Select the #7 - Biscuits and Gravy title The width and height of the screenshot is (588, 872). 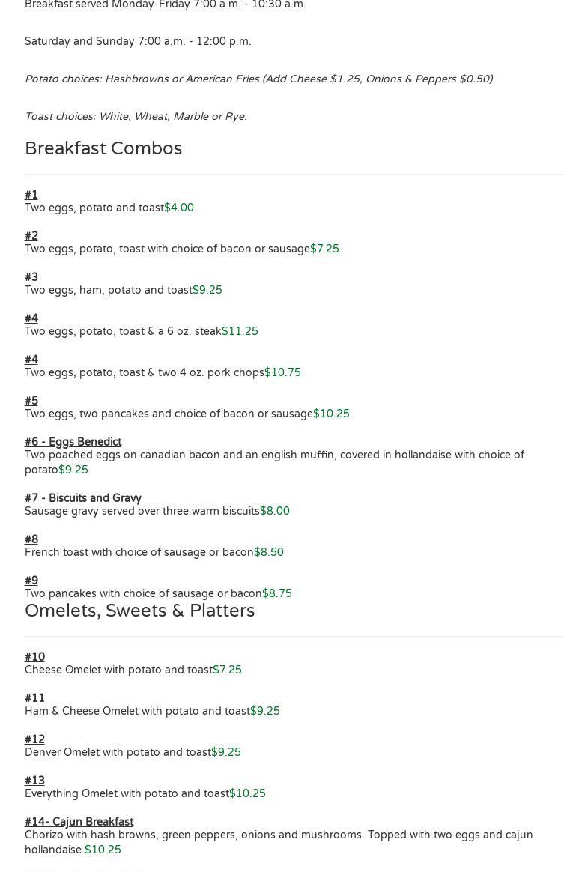[82, 498]
